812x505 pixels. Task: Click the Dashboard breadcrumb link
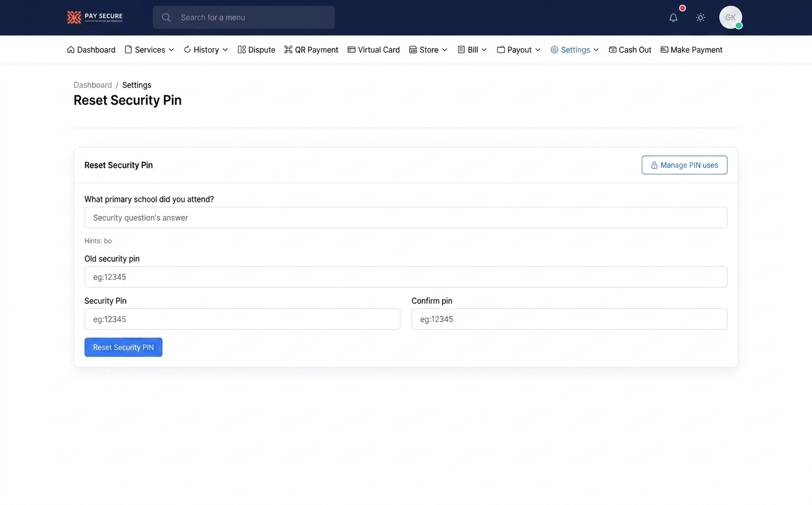coord(93,85)
